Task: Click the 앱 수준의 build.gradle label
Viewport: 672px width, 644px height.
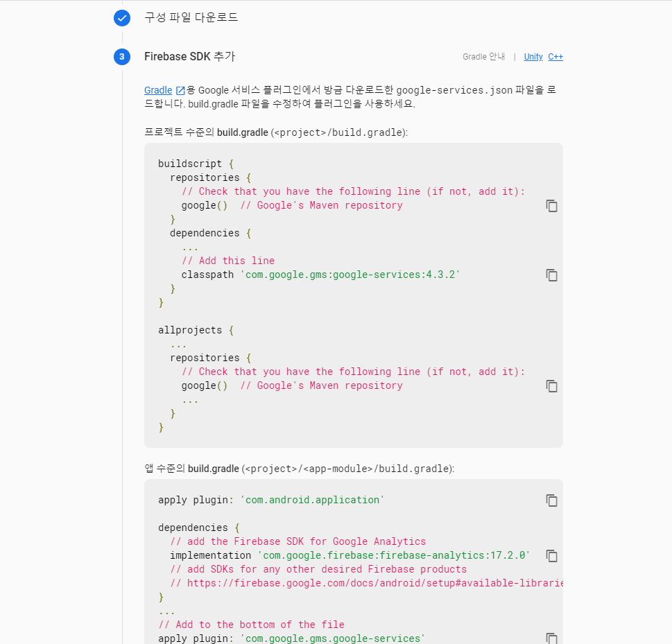Action: tap(300, 469)
